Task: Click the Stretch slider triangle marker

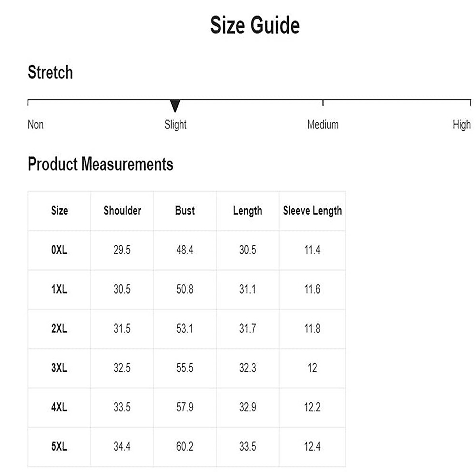Action: (175, 106)
